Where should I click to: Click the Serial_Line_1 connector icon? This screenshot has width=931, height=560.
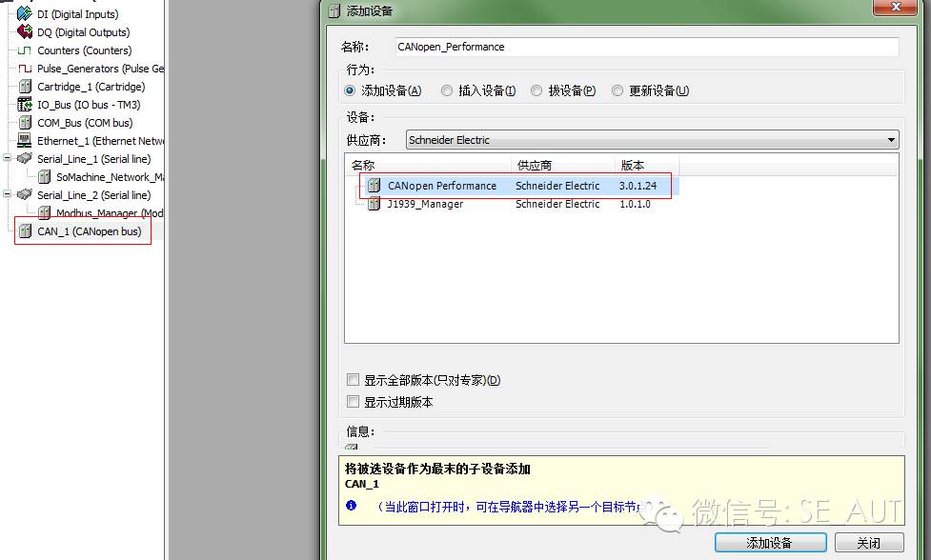point(25,159)
